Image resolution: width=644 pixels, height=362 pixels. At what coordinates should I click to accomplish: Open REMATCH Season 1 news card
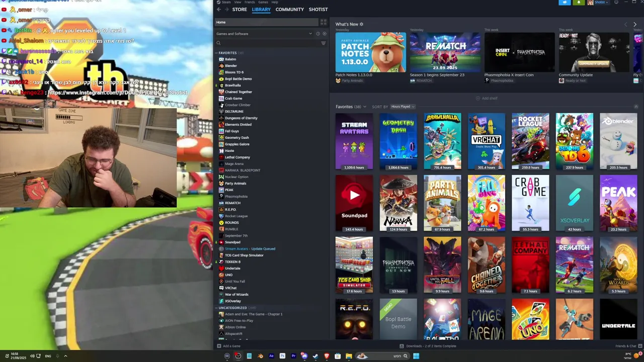pyautogui.click(x=445, y=52)
